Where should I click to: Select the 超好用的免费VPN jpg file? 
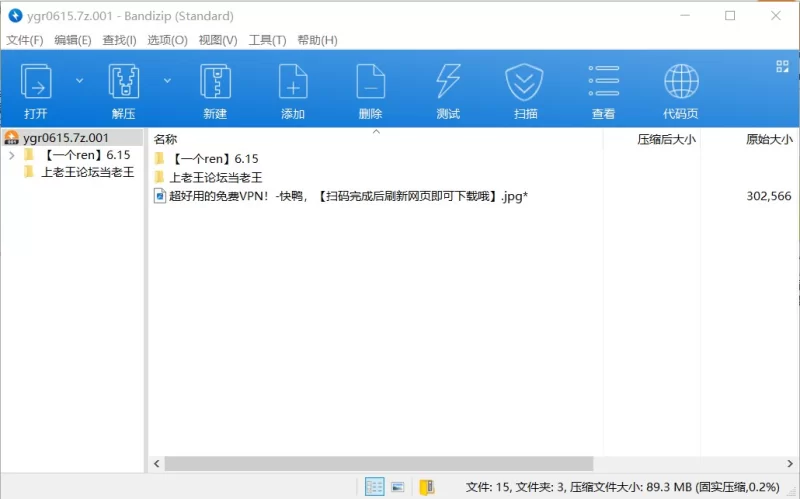tap(348, 196)
